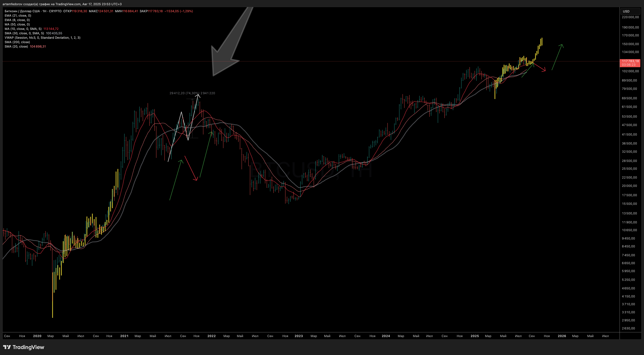Click the 190 000,00 price axis label
Viewport: 644px width, 355px height.
630,27
